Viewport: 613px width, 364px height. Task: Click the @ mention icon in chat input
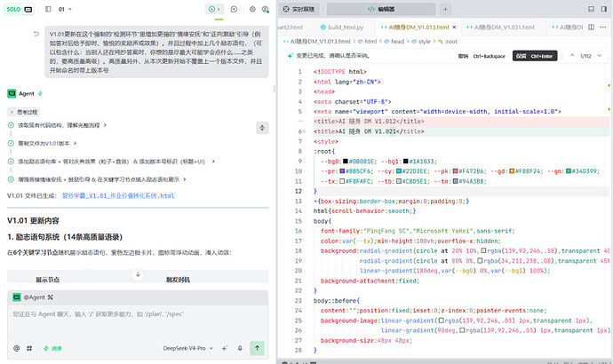tap(16, 348)
